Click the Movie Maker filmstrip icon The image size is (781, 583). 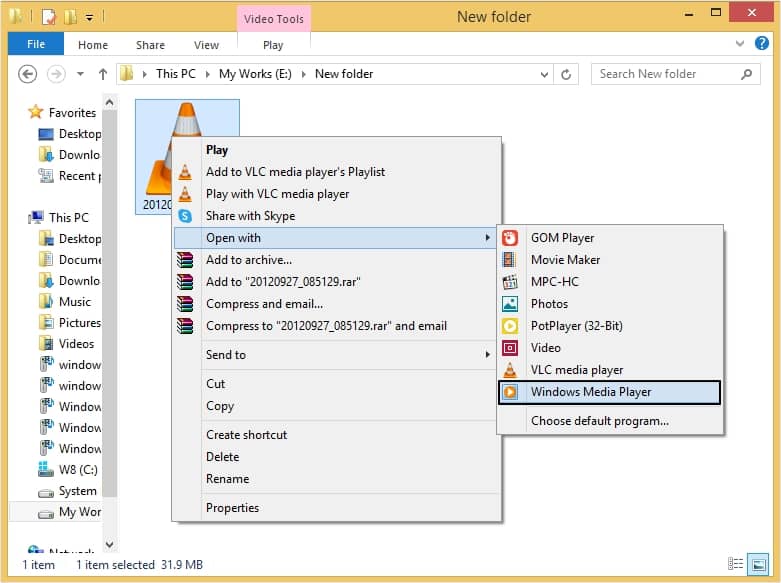pos(509,260)
